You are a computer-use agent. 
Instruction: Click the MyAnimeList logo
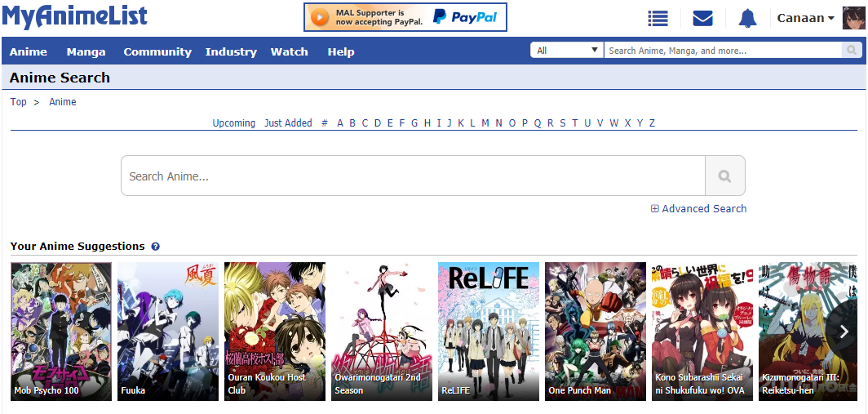click(75, 16)
